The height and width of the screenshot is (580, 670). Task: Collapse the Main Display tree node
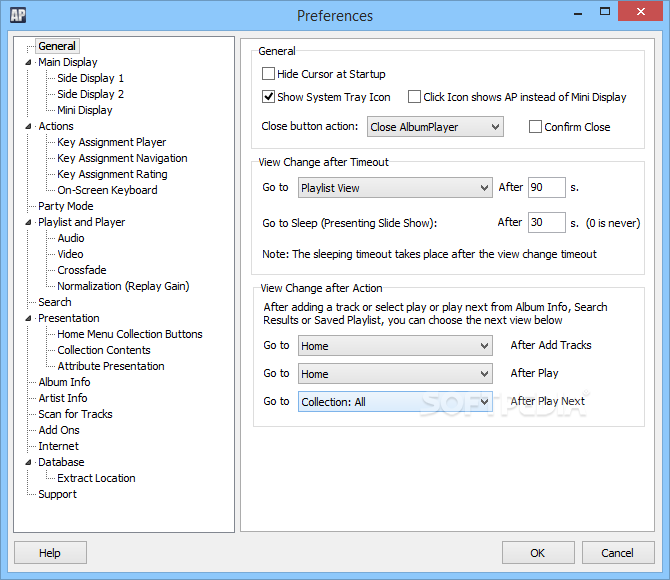pos(28,62)
